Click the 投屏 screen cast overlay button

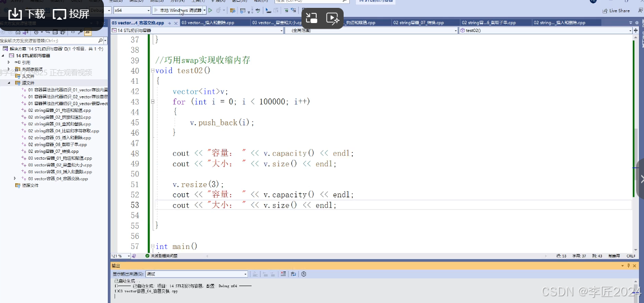point(72,15)
